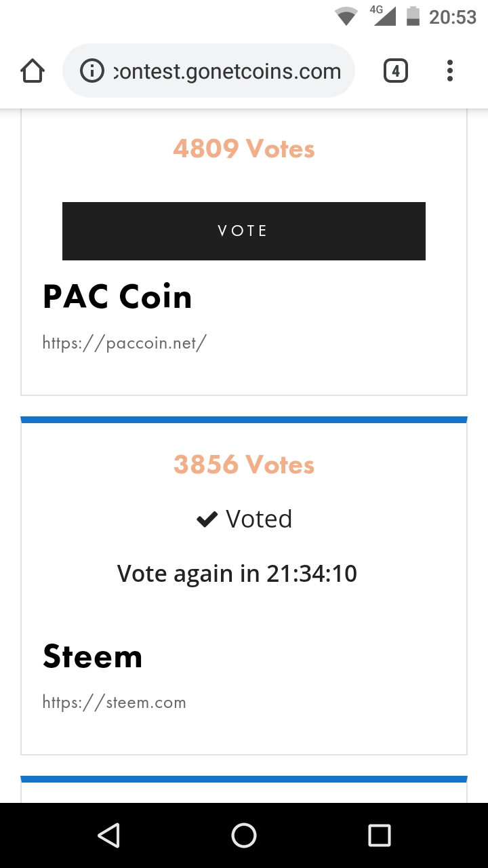Viewport: 488px width, 868px height.
Task: Open the site info icon in address bar
Action: pyautogui.click(x=92, y=71)
